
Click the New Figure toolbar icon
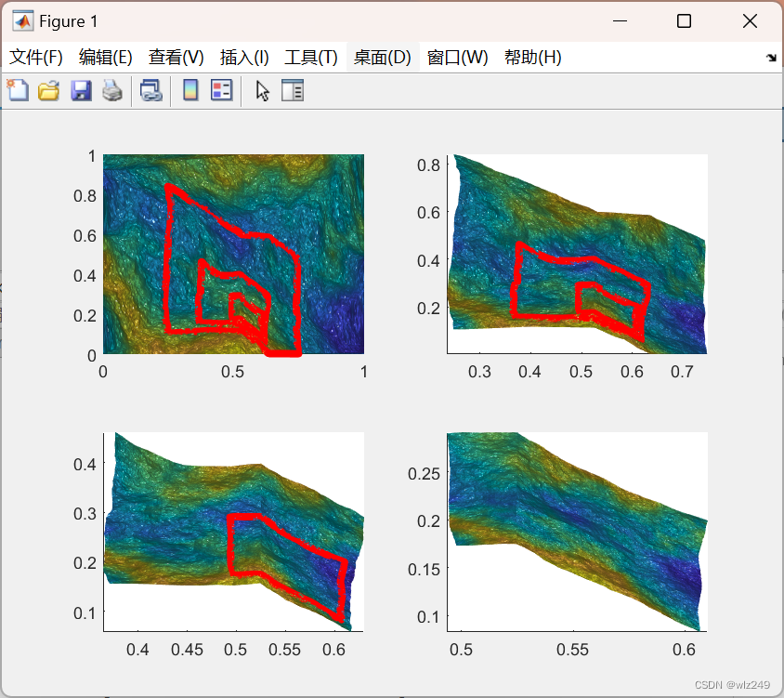[18, 90]
